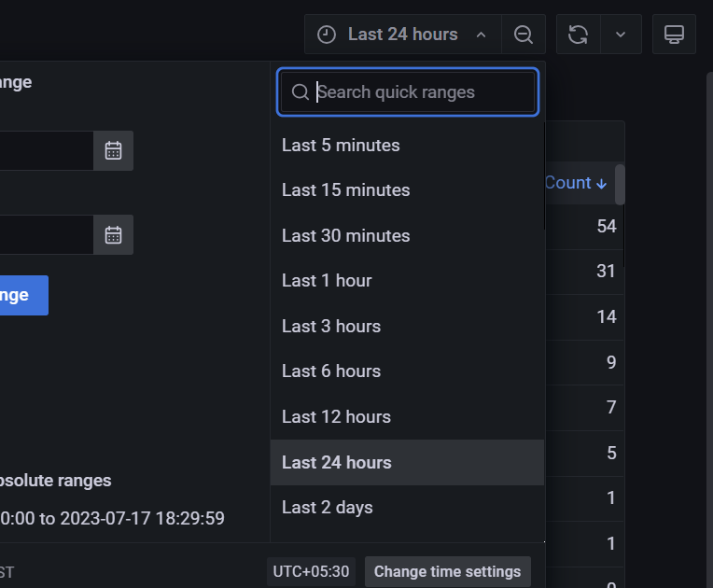This screenshot has height=588, width=713.
Task: Choose the Last 6 hours option
Action: tap(331, 371)
